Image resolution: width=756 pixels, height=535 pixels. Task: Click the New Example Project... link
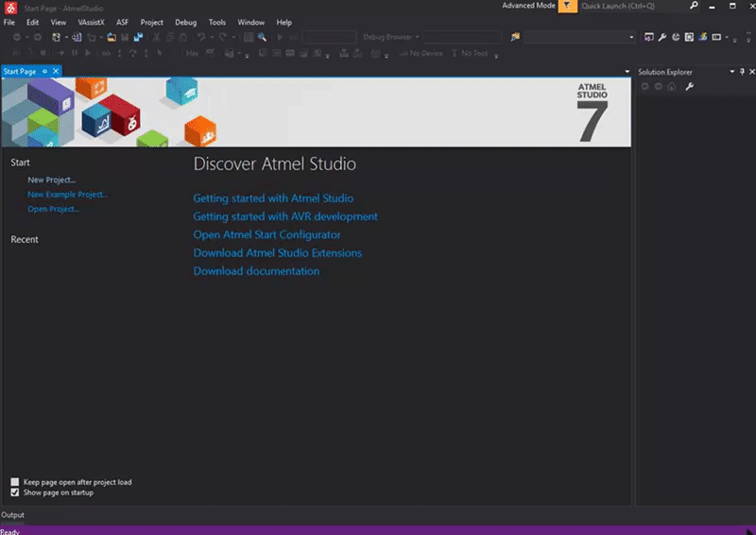click(x=67, y=195)
